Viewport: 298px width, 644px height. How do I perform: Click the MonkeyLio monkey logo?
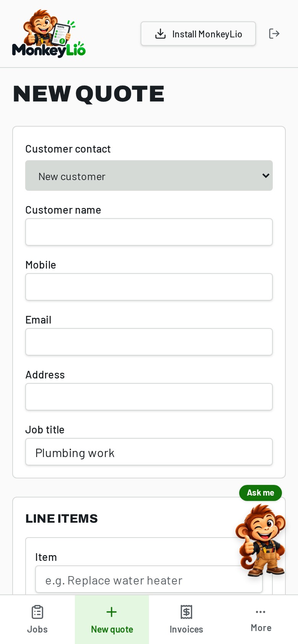click(x=49, y=34)
